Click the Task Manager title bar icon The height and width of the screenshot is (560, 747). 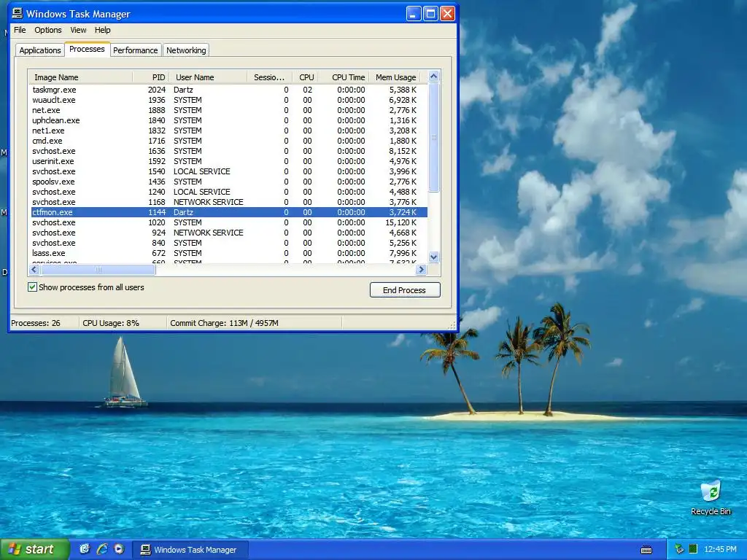click(x=18, y=13)
